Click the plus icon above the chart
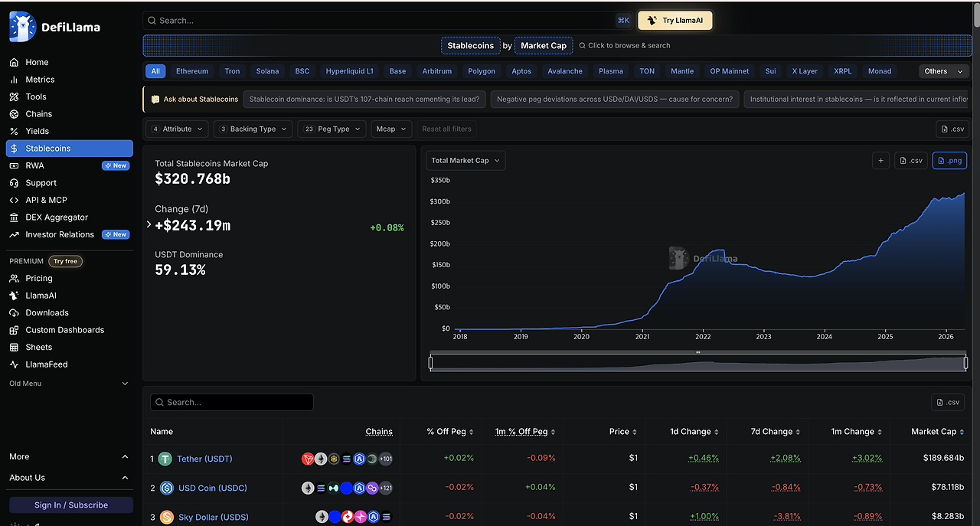 [881, 160]
